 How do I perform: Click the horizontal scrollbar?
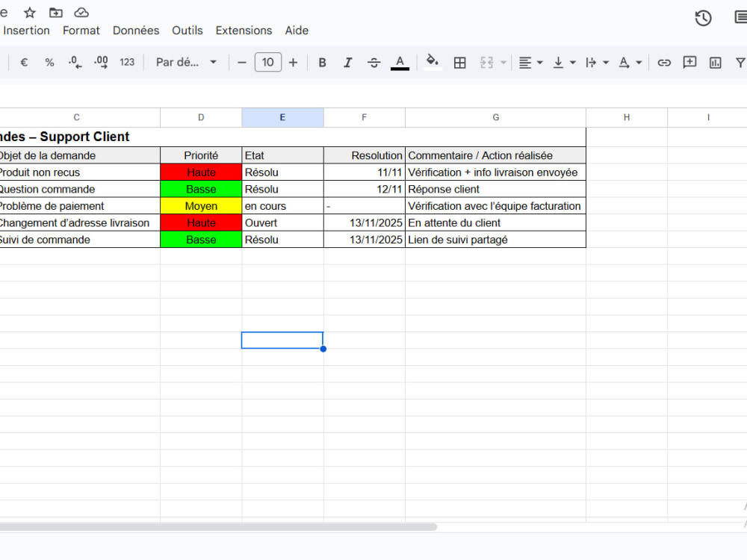coord(218,526)
